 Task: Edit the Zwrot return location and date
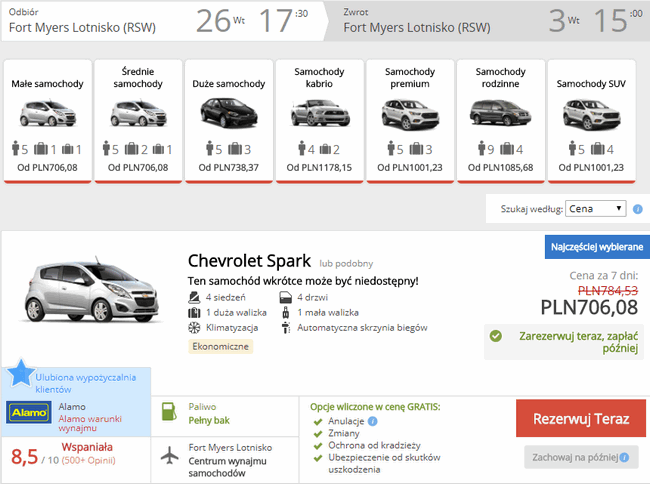pos(487,21)
